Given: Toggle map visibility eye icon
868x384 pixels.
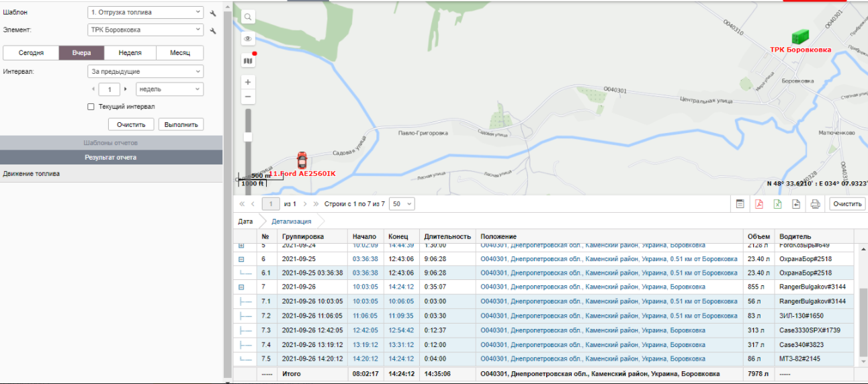Looking at the screenshot, I should coord(248,39).
